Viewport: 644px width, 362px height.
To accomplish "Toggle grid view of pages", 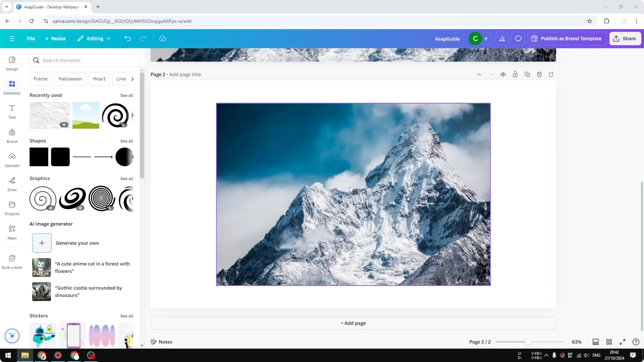I will [609, 342].
